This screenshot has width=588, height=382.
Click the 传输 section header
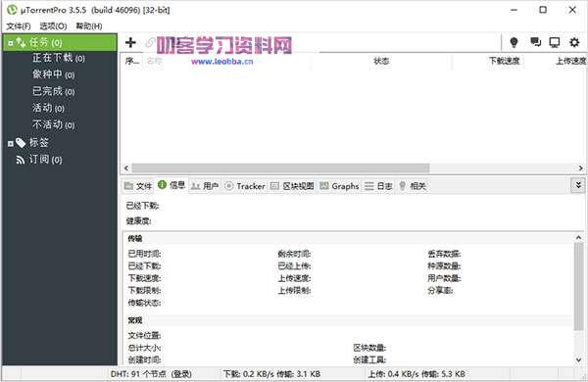(135, 238)
